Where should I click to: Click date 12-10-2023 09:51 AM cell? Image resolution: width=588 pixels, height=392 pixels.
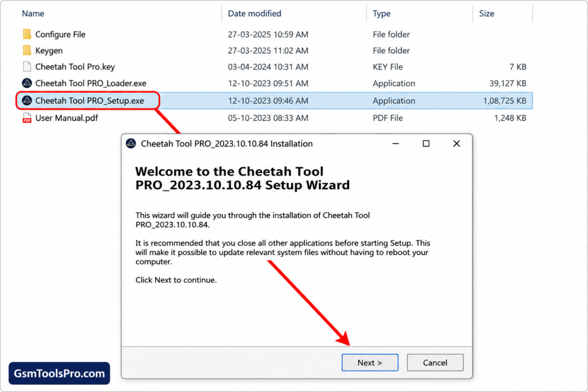click(268, 83)
